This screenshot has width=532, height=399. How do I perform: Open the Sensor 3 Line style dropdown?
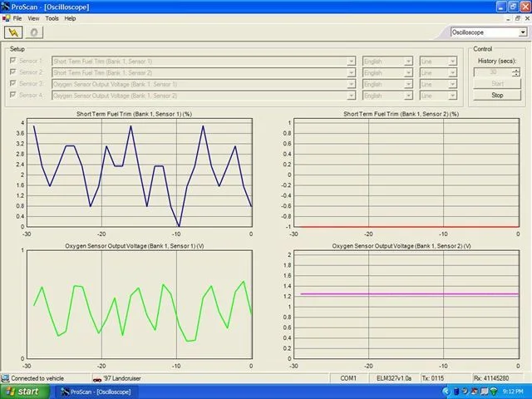[438, 84]
